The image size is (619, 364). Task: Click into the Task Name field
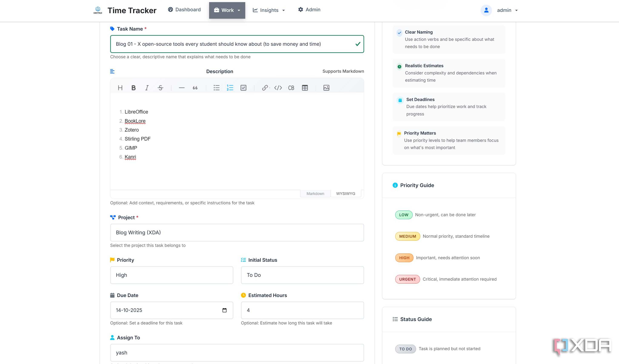pyautogui.click(x=237, y=44)
